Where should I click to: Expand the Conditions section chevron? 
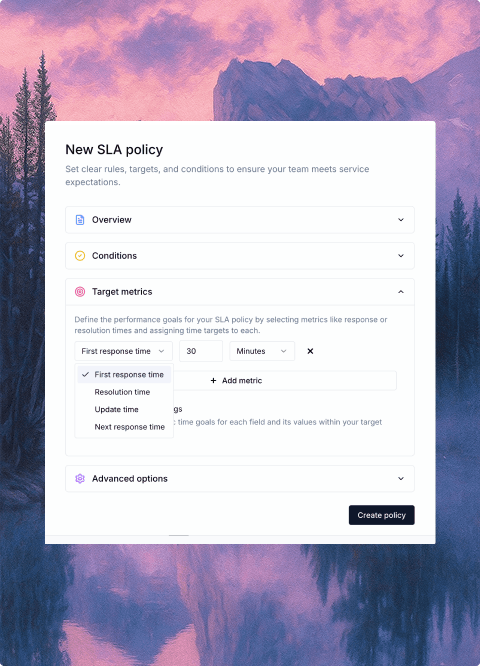pyautogui.click(x=401, y=256)
